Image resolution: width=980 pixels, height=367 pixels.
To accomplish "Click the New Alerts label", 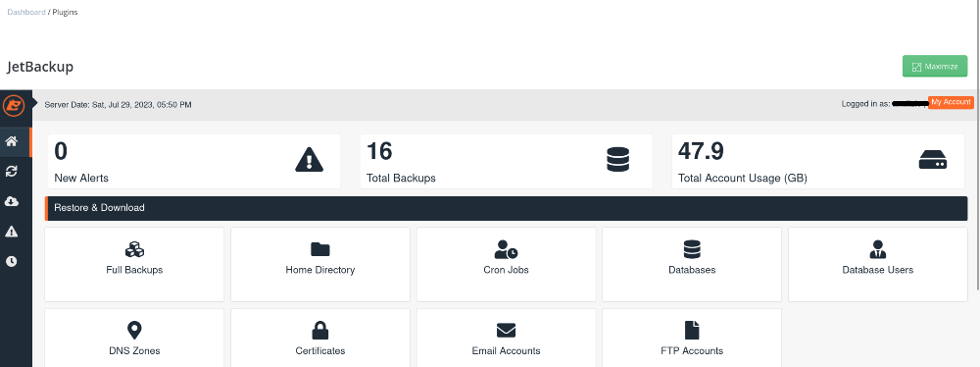I will pyautogui.click(x=81, y=178).
